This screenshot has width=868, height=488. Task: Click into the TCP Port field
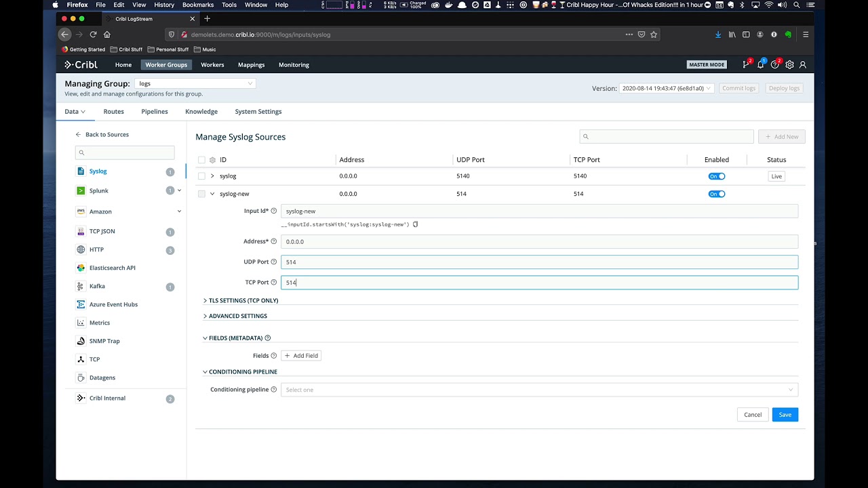539,282
